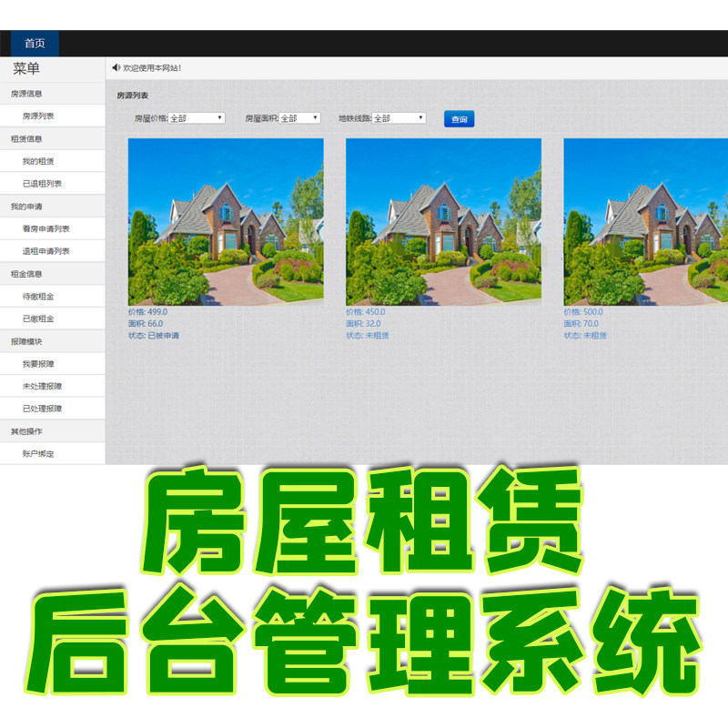Click the speaker announcement icon

tap(116, 67)
